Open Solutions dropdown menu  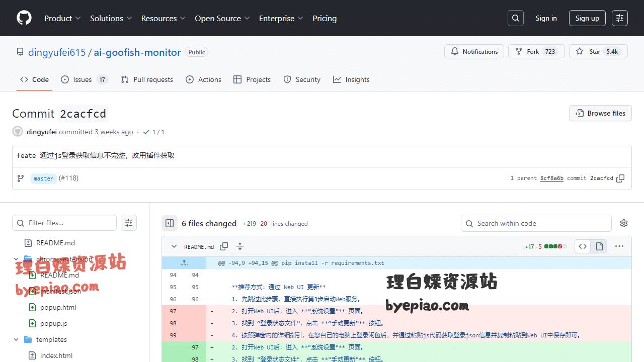[111, 18]
